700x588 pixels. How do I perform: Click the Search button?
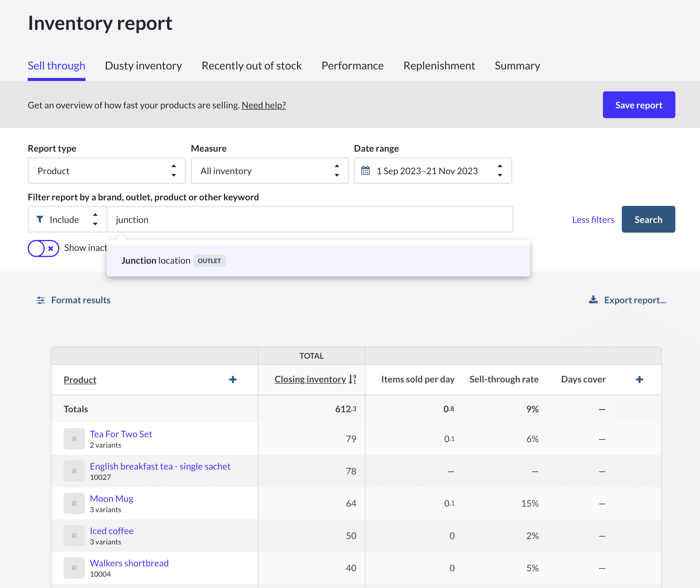click(648, 219)
